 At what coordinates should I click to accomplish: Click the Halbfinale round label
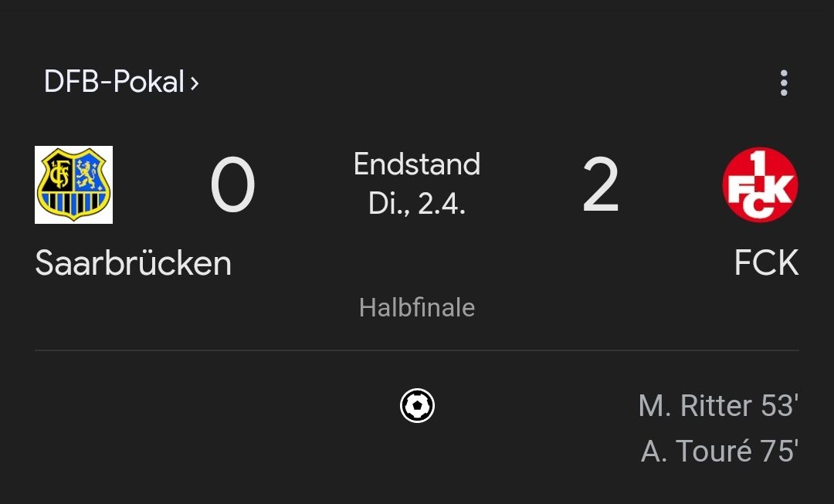coord(417,308)
